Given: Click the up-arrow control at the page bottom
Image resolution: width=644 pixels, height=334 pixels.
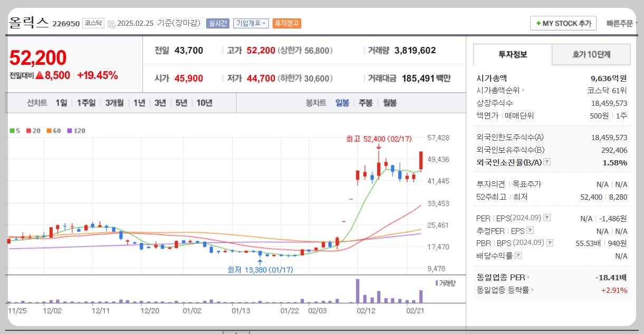Looking at the screenshot, I should tap(237, 332).
